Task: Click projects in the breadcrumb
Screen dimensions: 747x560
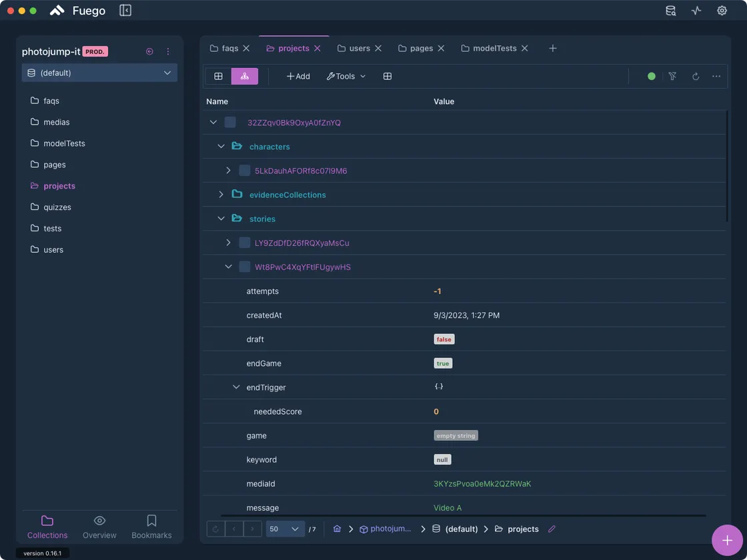Action: click(517, 529)
